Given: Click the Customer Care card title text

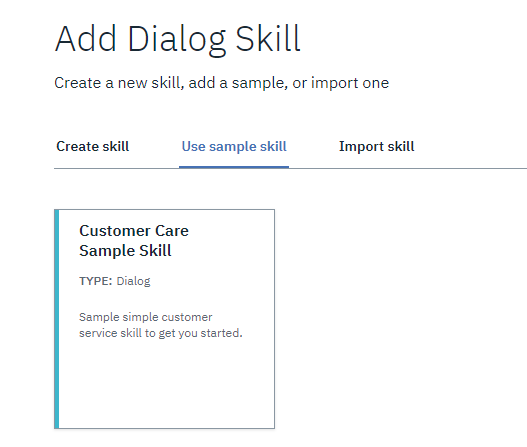Looking at the screenshot, I should tap(134, 241).
